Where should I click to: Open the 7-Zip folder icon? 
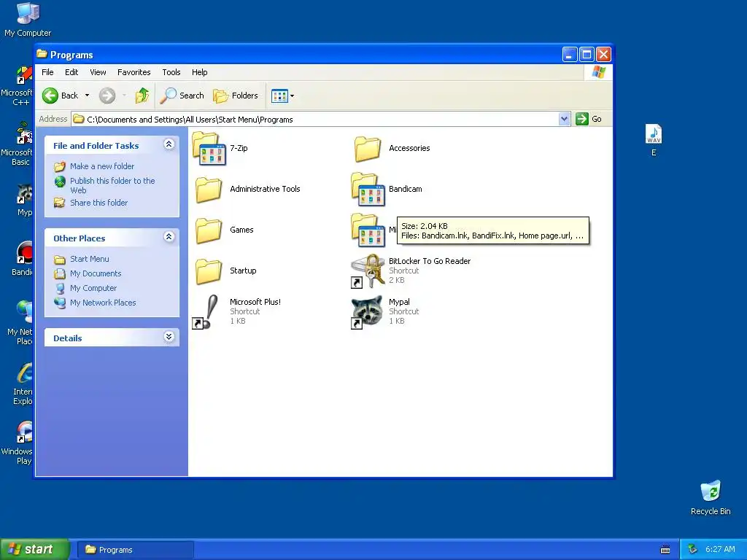pos(209,149)
